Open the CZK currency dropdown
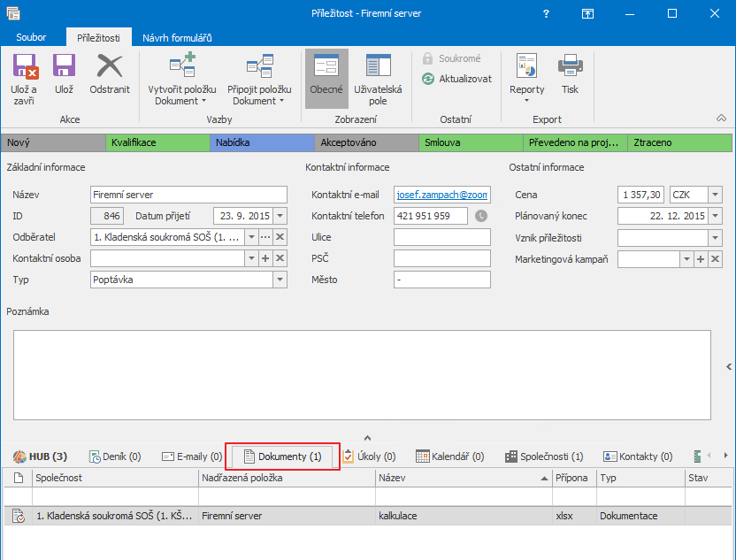 (x=716, y=195)
